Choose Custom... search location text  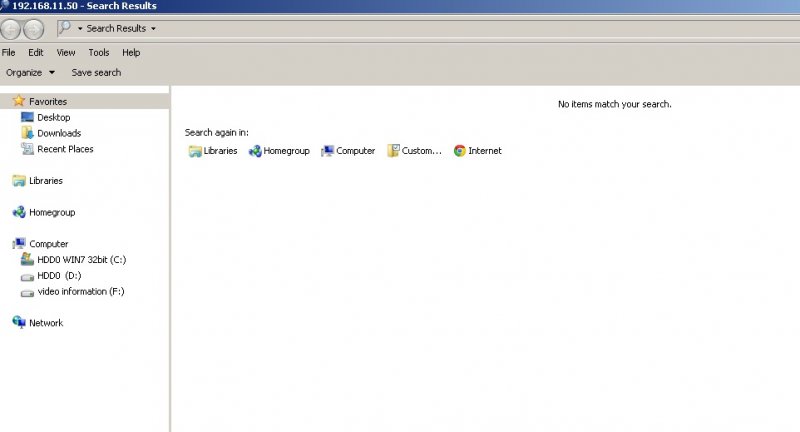421,150
